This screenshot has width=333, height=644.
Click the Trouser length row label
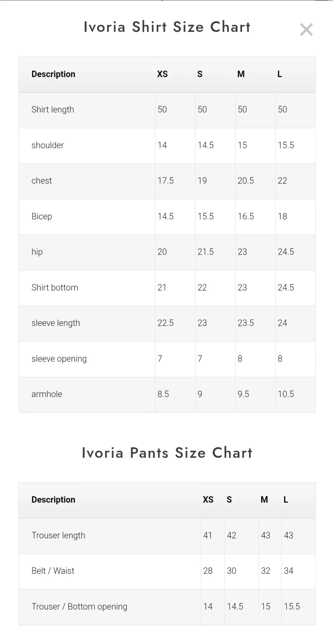[x=58, y=535]
